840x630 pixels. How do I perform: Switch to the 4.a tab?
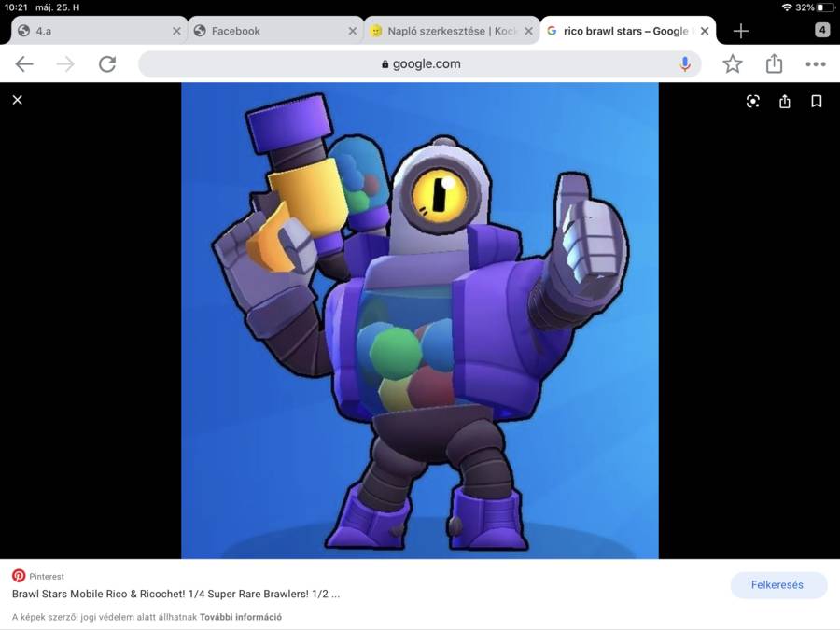point(99,31)
